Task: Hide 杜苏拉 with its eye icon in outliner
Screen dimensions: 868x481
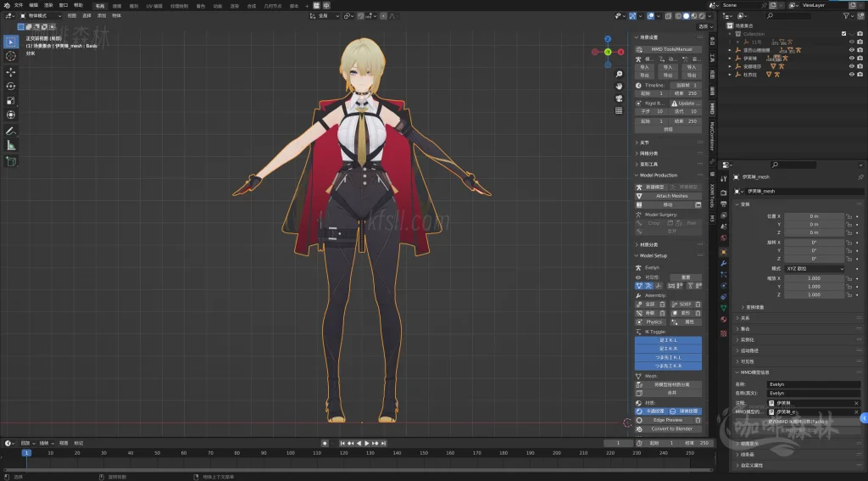Action: pos(852,75)
